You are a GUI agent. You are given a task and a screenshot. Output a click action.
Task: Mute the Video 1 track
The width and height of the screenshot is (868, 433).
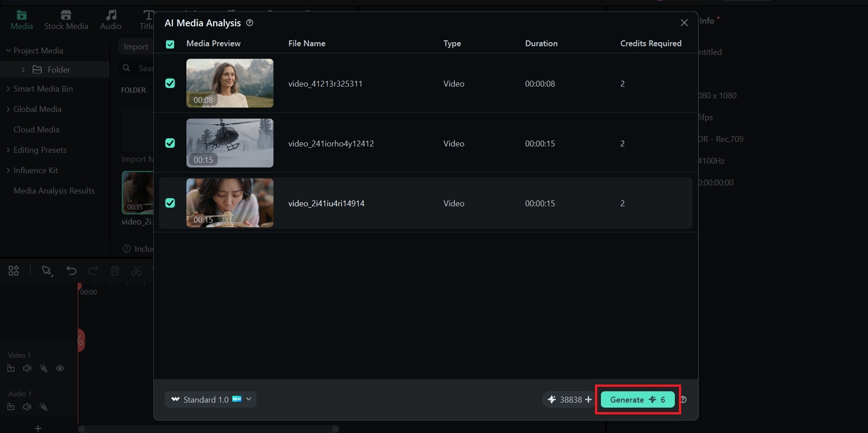[27, 368]
